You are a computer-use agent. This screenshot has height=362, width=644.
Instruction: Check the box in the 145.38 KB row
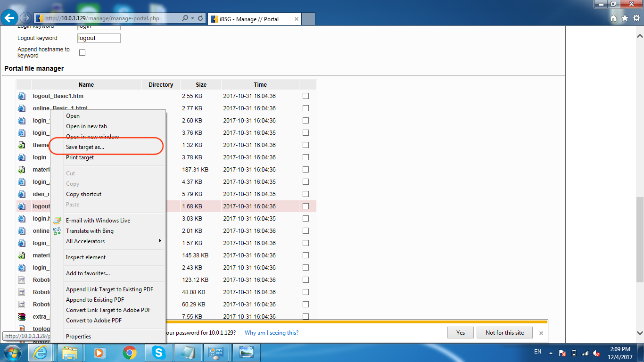pos(305,255)
